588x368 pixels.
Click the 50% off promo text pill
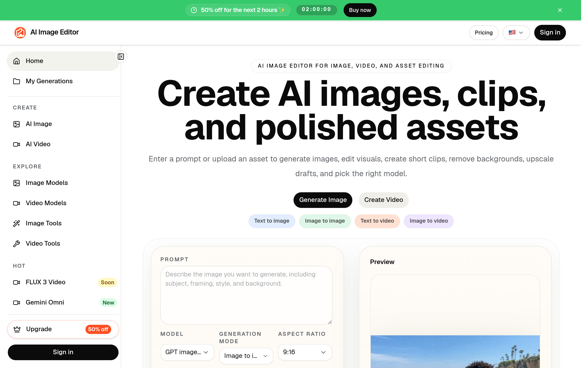(x=238, y=10)
